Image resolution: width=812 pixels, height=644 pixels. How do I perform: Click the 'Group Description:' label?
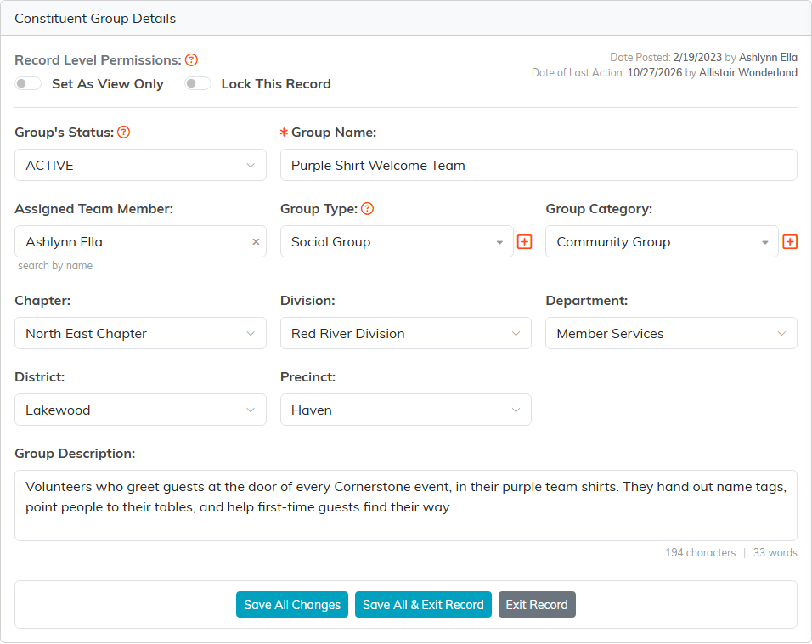point(75,454)
